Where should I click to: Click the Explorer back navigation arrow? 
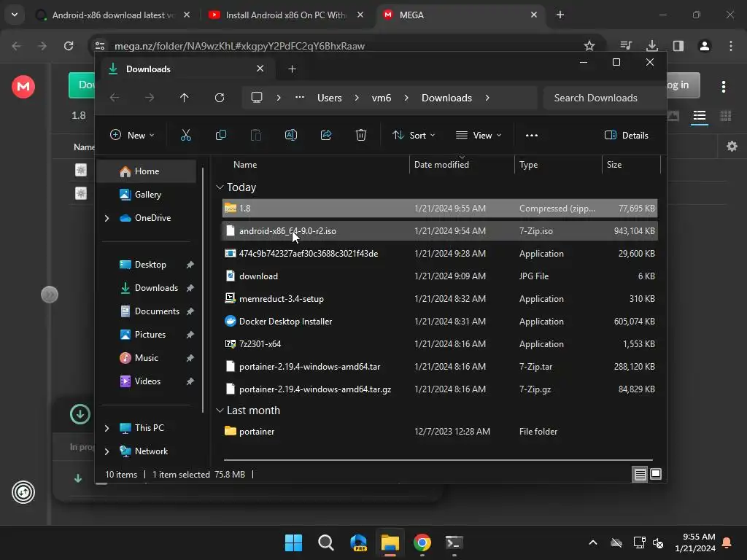pyautogui.click(x=115, y=98)
